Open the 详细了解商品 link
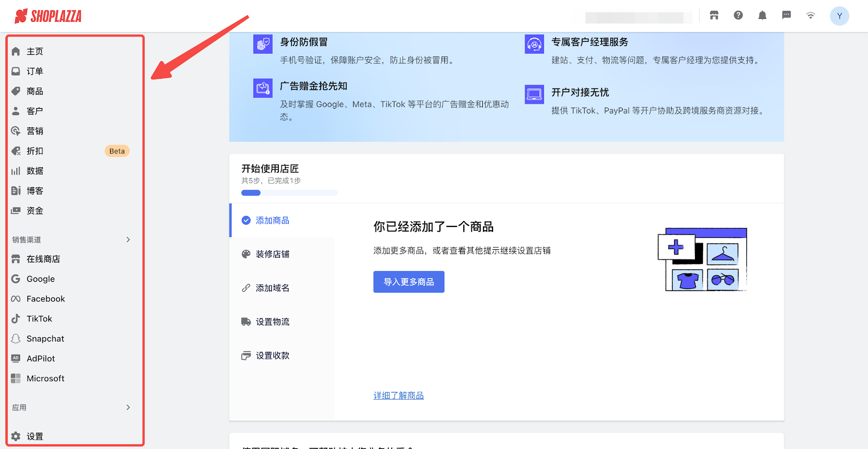The image size is (868, 449). [x=398, y=395]
